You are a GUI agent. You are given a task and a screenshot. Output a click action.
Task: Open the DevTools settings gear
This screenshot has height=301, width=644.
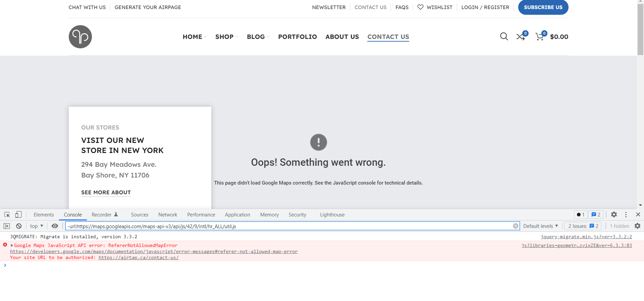[x=614, y=214]
